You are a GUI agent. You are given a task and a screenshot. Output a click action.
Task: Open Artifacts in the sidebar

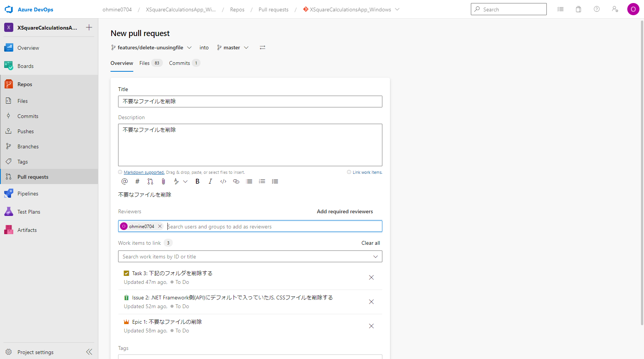click(49, 230)
